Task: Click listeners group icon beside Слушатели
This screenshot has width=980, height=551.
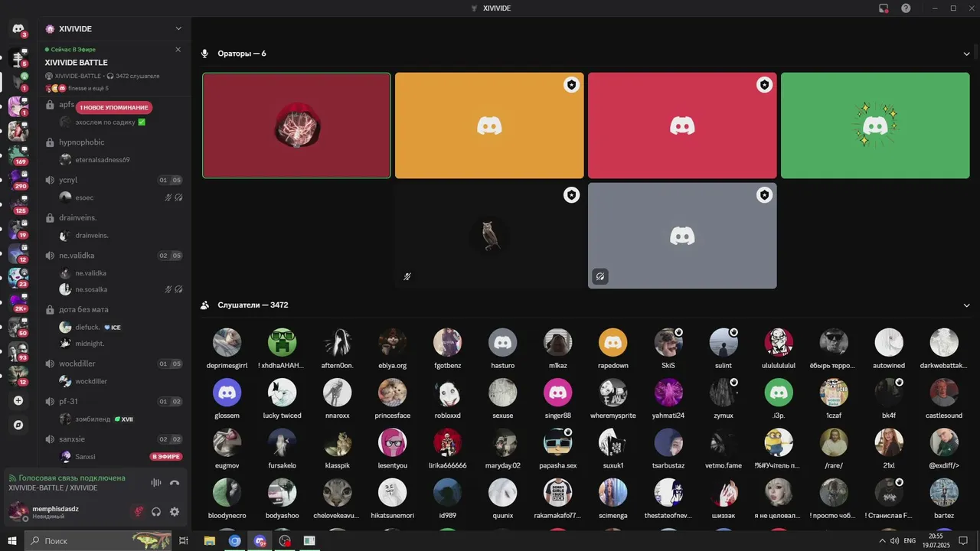Action: 204,305
